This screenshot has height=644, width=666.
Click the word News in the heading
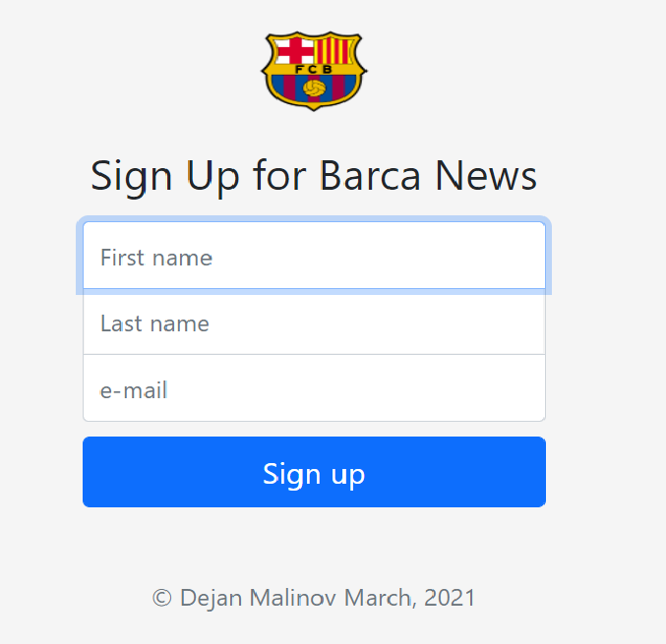486,175
